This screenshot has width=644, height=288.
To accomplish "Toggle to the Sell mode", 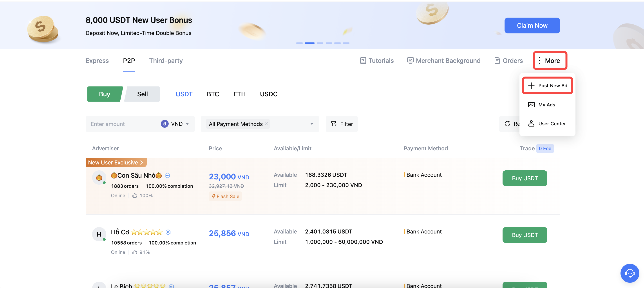I will coord(142,94).
